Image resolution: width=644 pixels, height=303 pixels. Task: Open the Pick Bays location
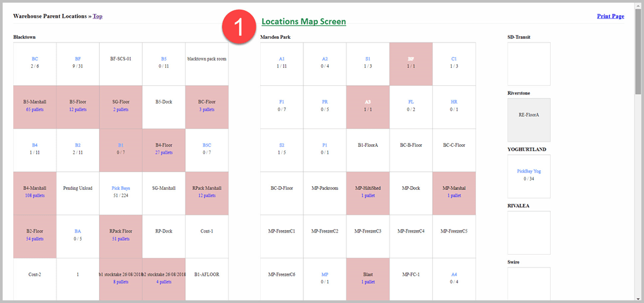[x=121, y=188]
